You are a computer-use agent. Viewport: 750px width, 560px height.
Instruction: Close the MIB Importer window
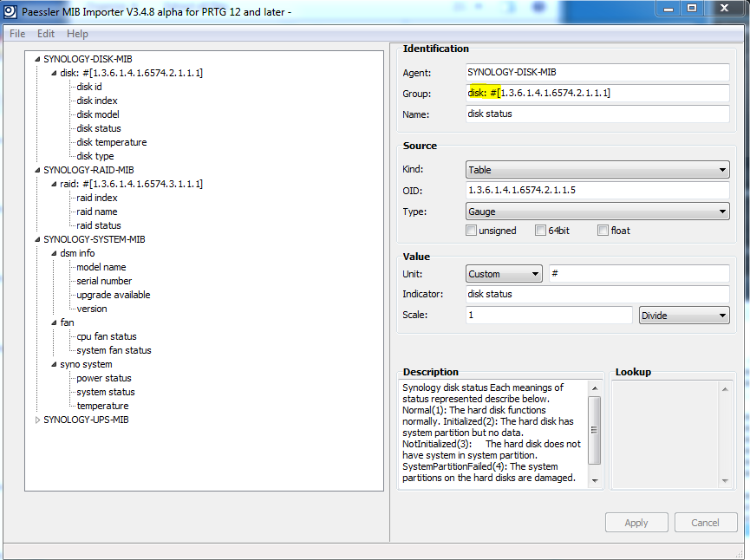[724, 9]
